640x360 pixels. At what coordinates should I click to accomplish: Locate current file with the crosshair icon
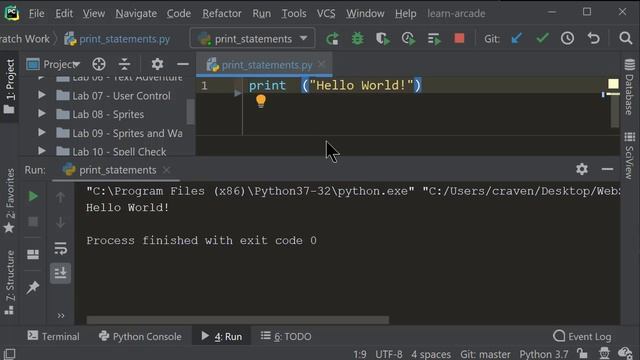pos(99,64)
